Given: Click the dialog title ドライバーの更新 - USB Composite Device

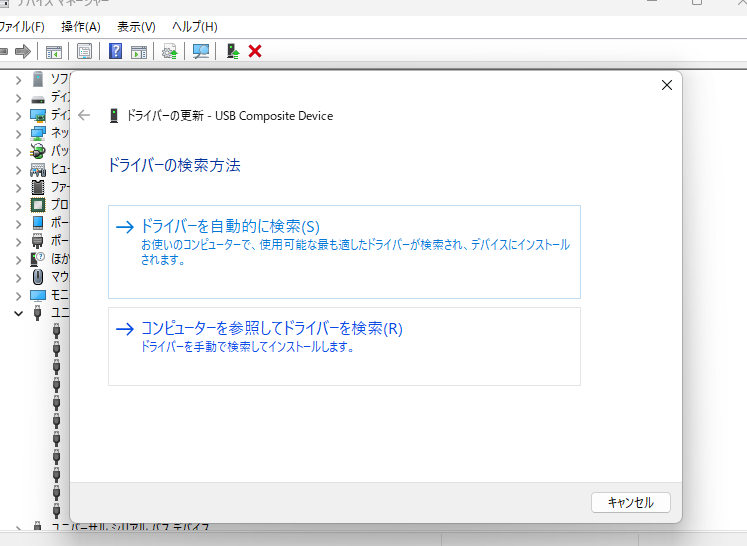Looking at the screenshot, I should pos(229,116).
